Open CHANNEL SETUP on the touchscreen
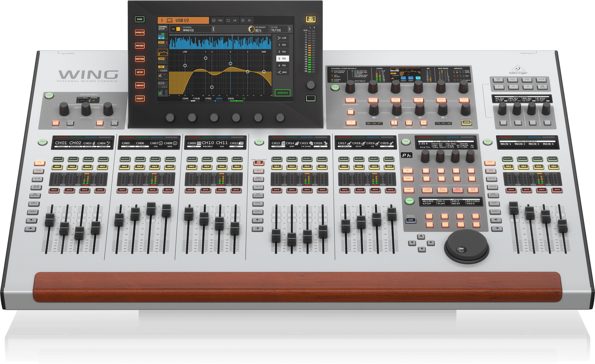The image size is (595, 364). pos(163,28)
